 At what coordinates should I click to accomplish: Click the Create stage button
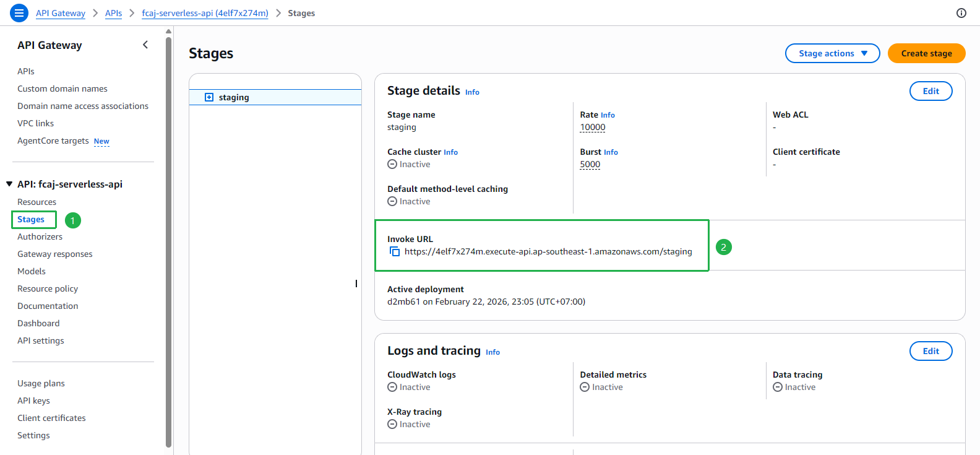coord(927,53)
